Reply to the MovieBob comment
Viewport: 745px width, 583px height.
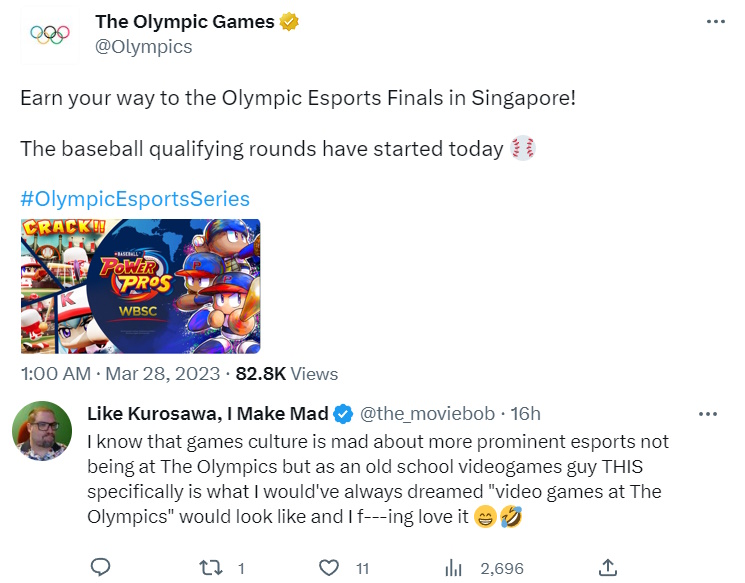(100, 568)
